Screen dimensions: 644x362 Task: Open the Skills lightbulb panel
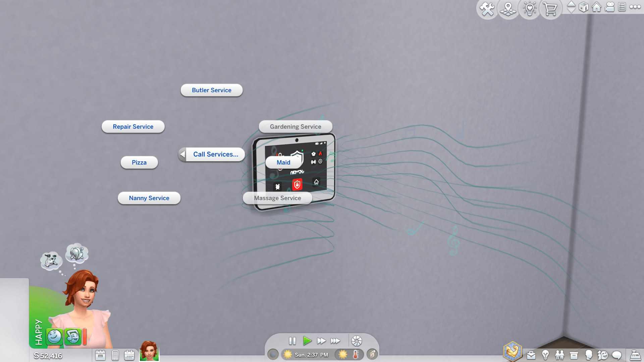pos(545,355)
